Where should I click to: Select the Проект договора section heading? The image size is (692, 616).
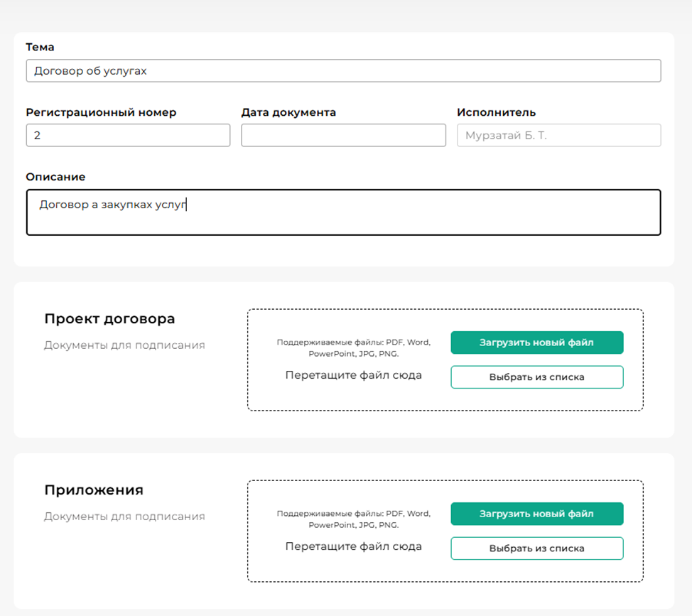pos(109,318)
